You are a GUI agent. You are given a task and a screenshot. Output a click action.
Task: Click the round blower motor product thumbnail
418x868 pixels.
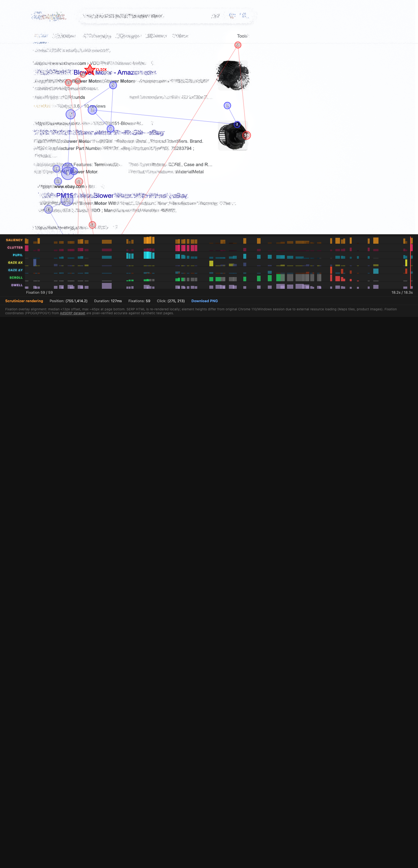232,136
